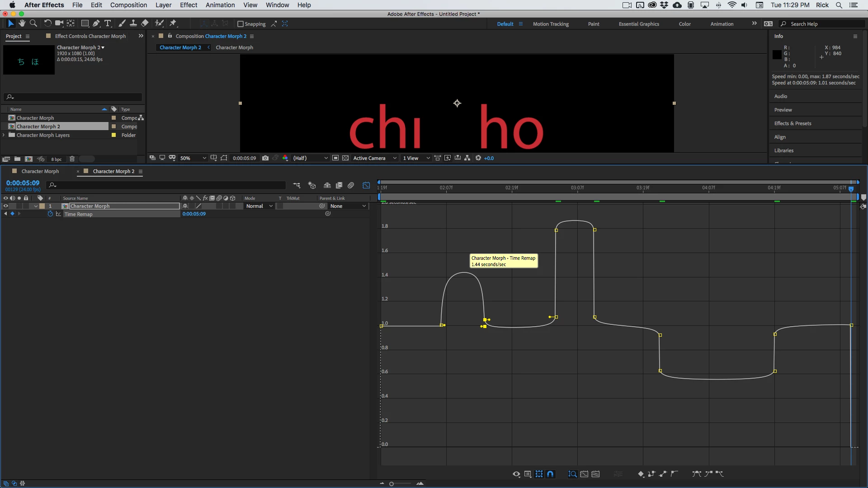Screen dimensions: 868x488
Task: Click the snapshot camera icon in viewer
Action: [265, 158]
